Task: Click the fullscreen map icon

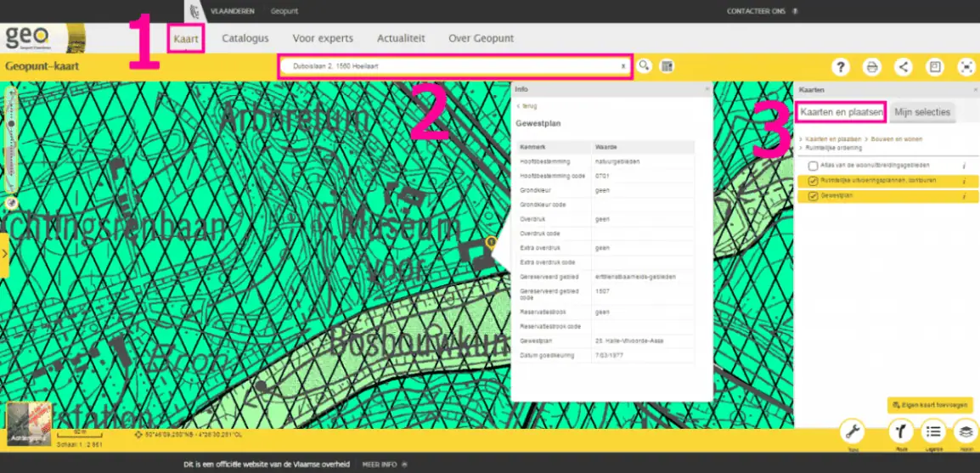Action: 966,67
